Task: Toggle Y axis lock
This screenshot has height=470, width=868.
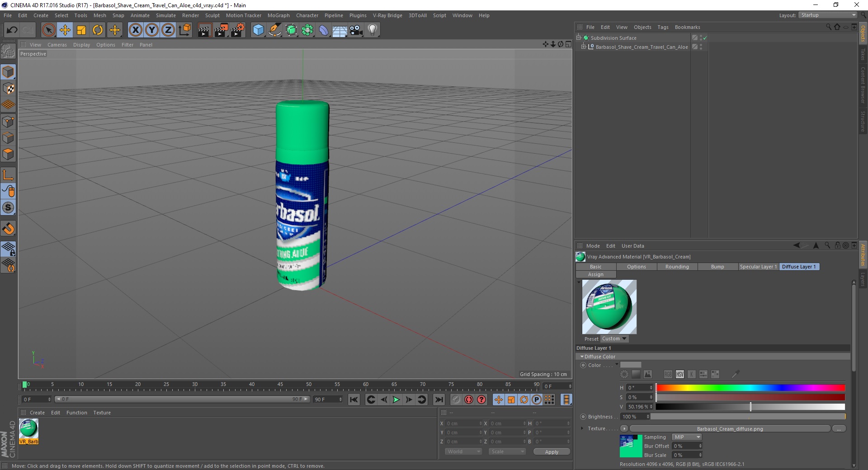Action: [x=151, y=30]
